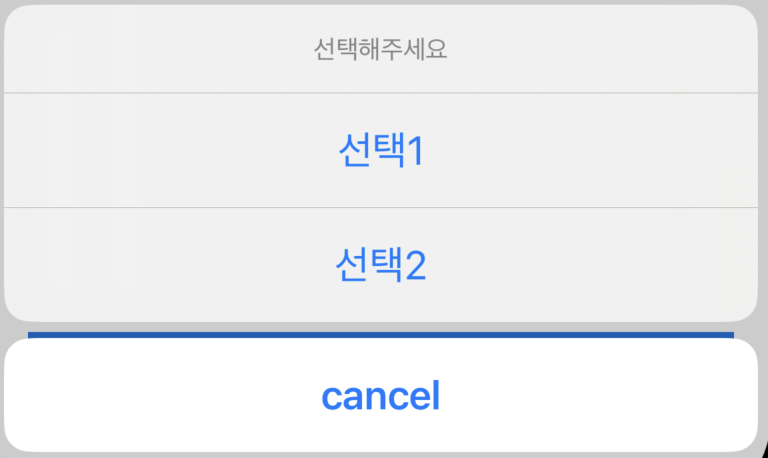Image resolution: width=768 pixels, height=458 pixels.
Task: Click the blue 선택2 label
Action: point(380,265)
